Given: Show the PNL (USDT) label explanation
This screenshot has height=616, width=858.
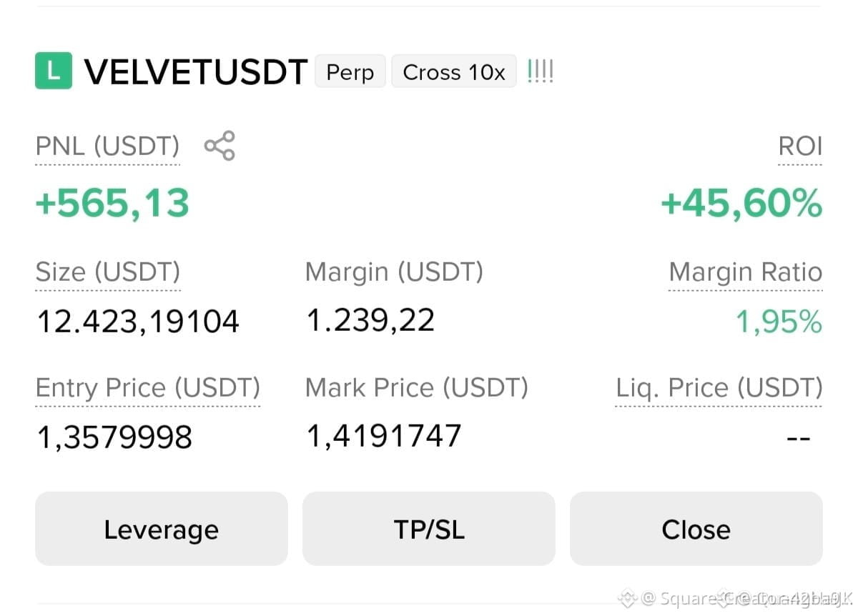Looking at the screenshot, I should point(107,146).
